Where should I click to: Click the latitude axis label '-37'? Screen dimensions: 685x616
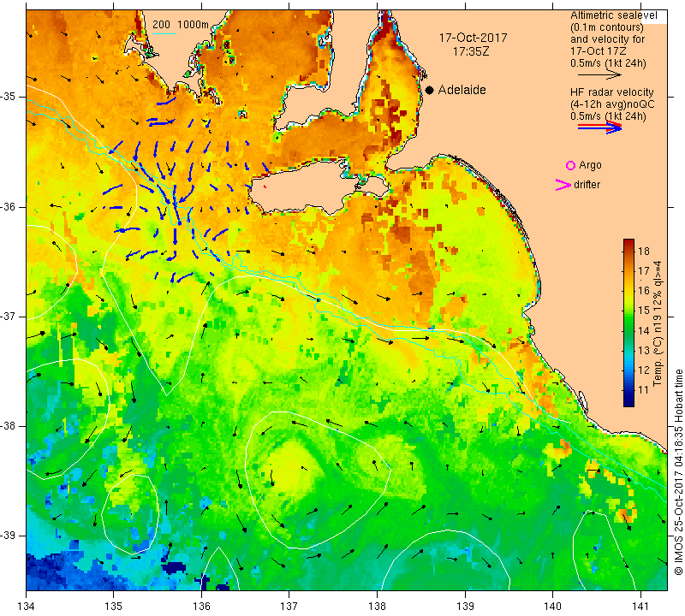(x=9, y=316)
